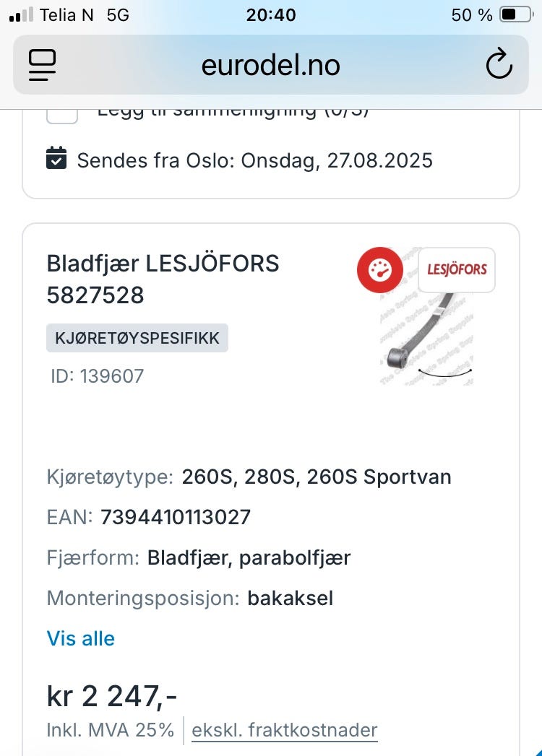Open the ekskl. fraktkostnader link

click(x=284, y=730)
